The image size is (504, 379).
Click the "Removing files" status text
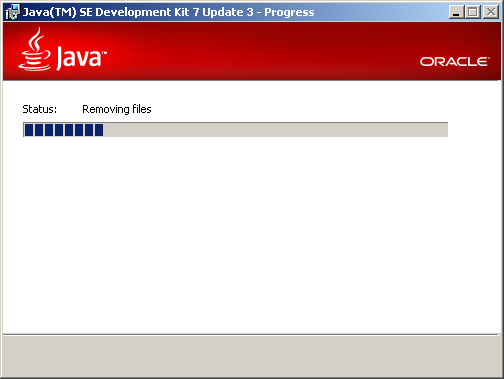click(x=117, y=109)
